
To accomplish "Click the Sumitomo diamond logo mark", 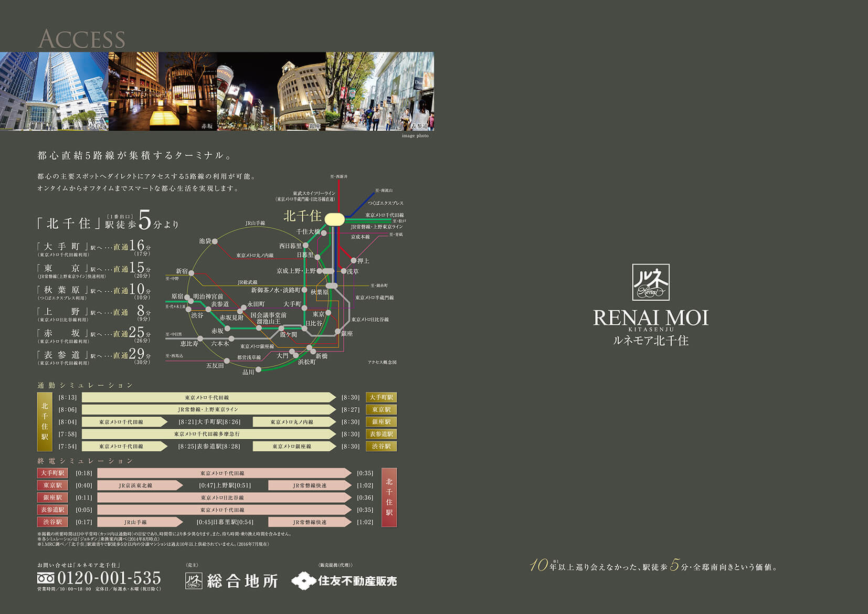I will point(303,581).
